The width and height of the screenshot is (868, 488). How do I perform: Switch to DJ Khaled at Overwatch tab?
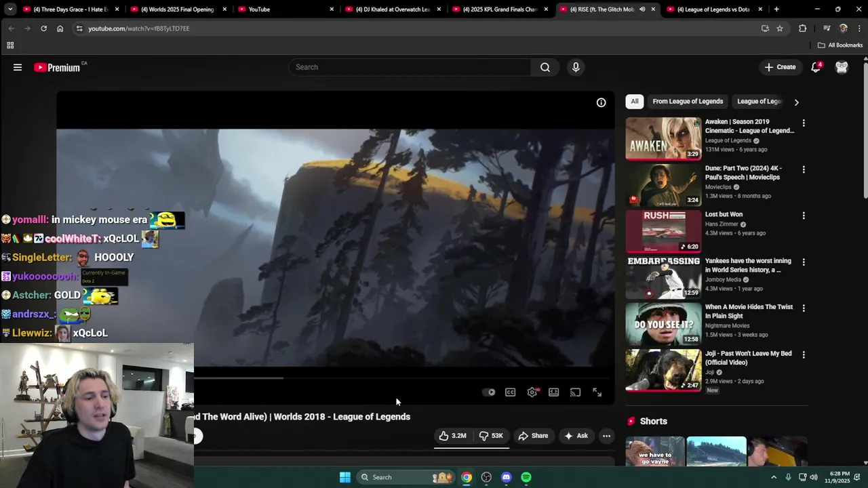coord(393,9)
